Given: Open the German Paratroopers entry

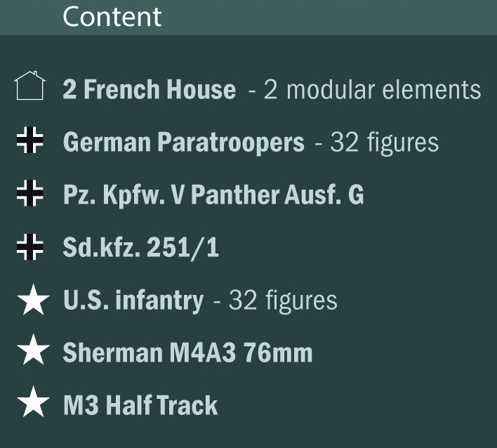Looking at the screenshot, I should tap(183, 143).
